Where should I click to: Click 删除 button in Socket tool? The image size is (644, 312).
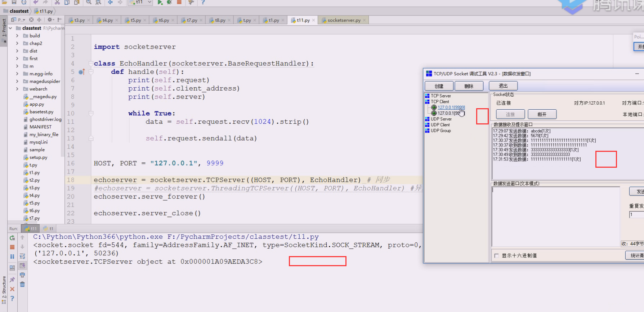[x=469, y=86]
